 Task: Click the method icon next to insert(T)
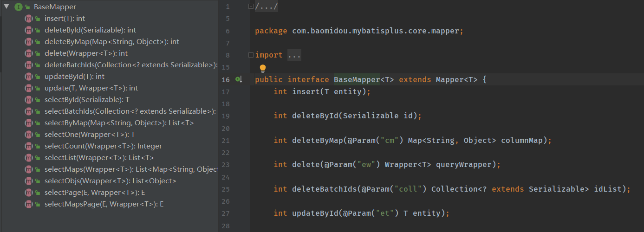[28, 19]
